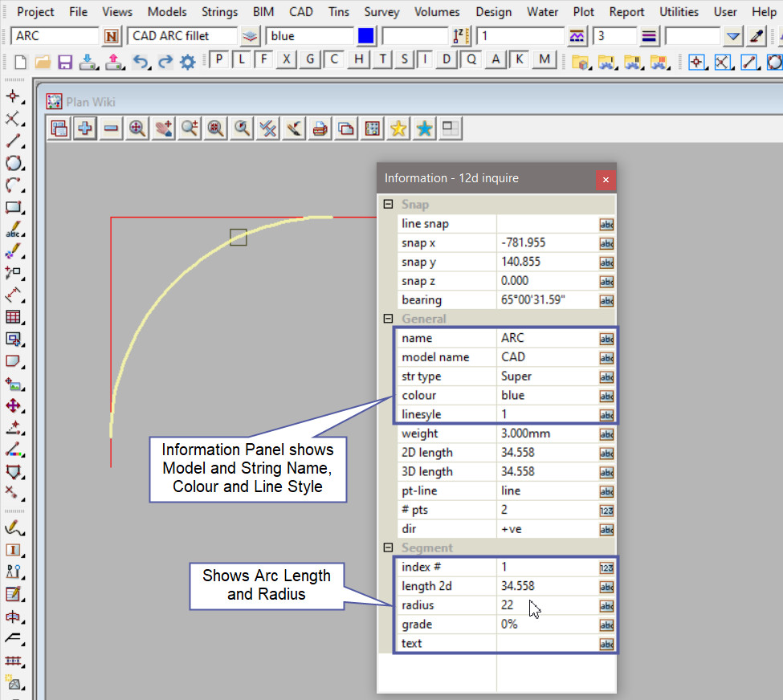The width and height of the screenshot is (783, 700).
Task: Click the blue colour swatch
Action: coord(366,36)
